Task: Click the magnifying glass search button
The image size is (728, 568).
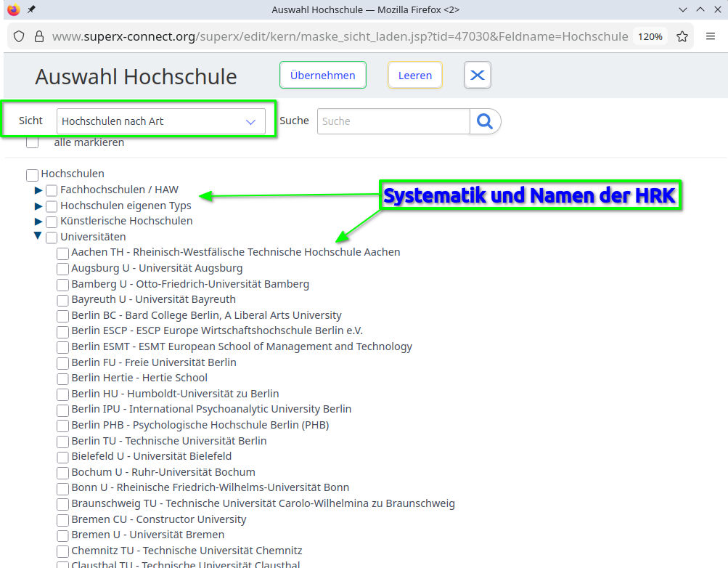Action: click(486, 121)
